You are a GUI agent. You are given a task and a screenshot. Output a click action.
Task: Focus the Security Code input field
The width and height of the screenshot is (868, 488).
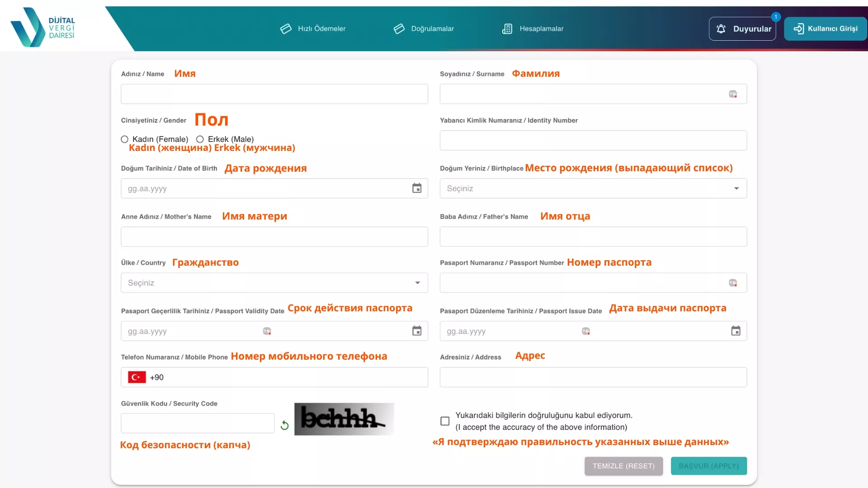198,423
